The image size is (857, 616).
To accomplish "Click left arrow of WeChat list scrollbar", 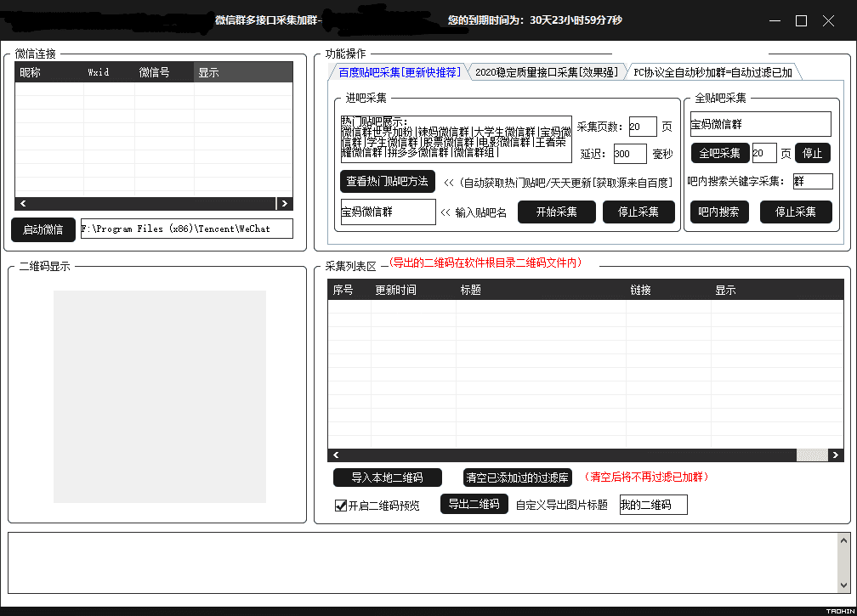I will [23, 203].
